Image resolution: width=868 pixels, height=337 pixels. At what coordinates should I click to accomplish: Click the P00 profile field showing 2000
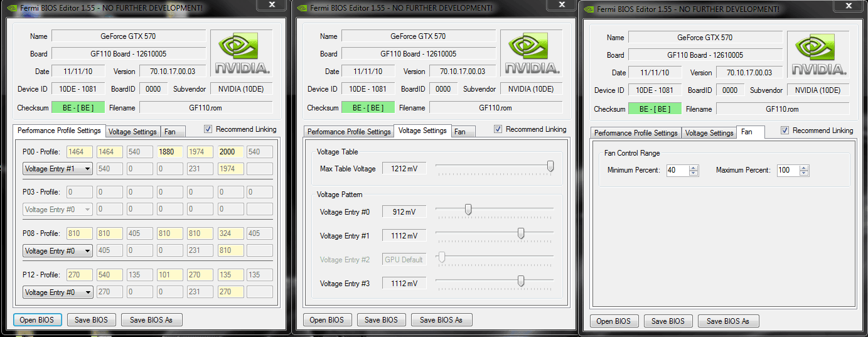coord(230,151)
